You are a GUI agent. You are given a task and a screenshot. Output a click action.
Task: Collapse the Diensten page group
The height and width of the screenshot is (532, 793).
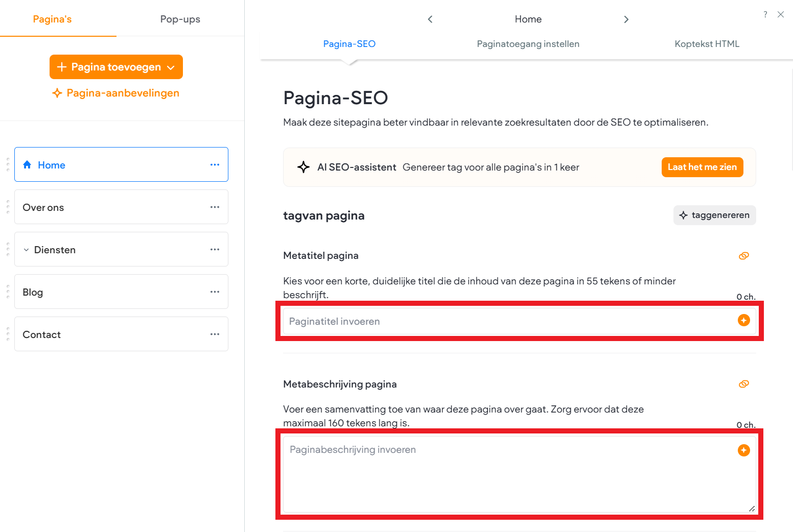pyautogui.click(x=26, y=249)
